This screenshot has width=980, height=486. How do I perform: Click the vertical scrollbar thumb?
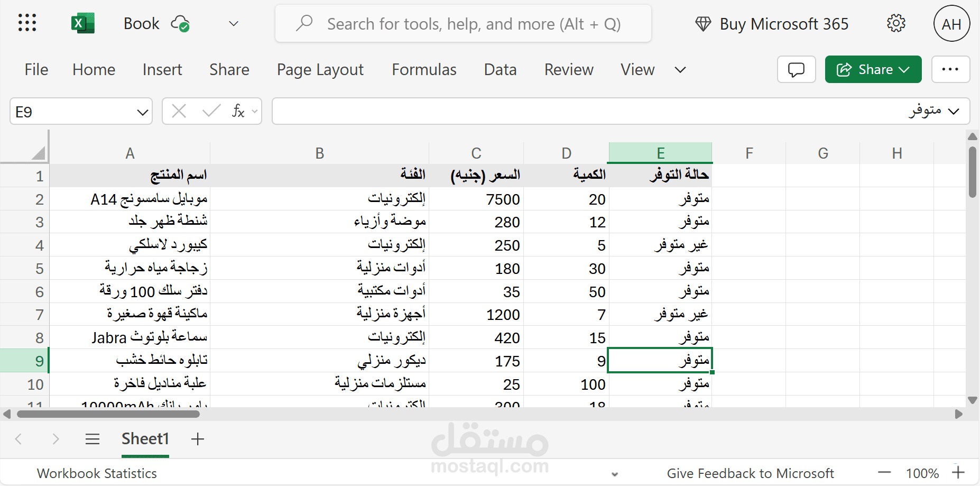tap(973, 173)
